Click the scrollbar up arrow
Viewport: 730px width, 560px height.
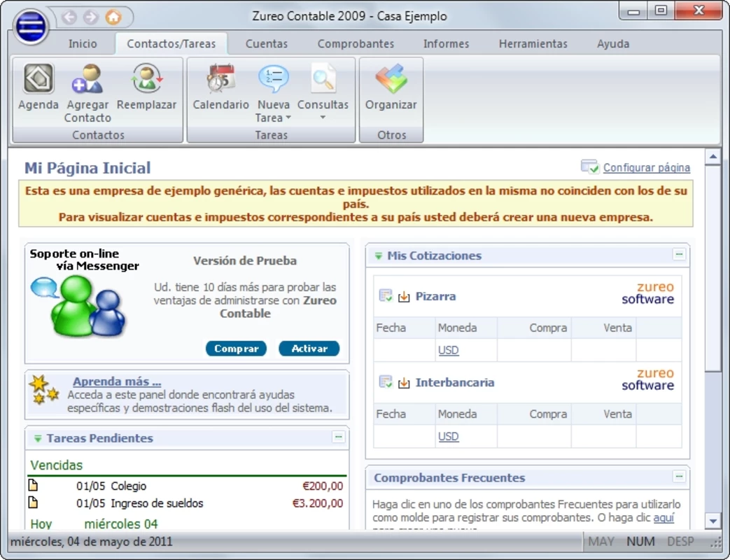pyautogui.click(x=713, y=157)
